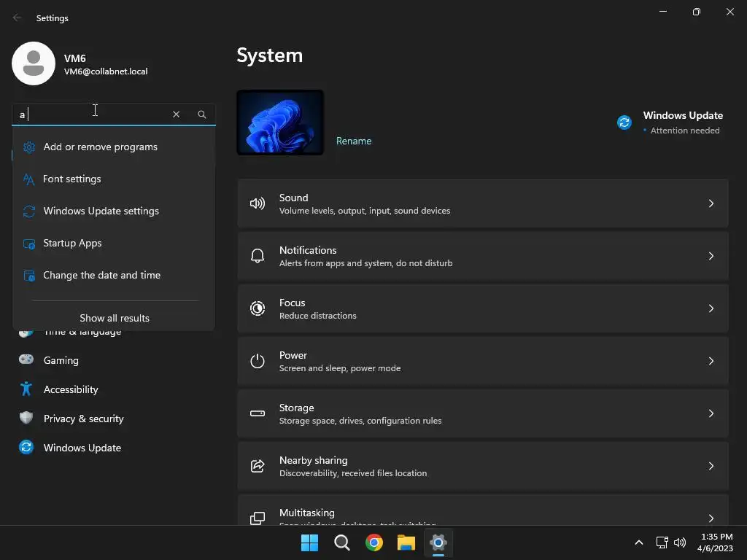Select Add or remove programs suggestion
This screenshot has width=747, height=560.
pos(114,147)
